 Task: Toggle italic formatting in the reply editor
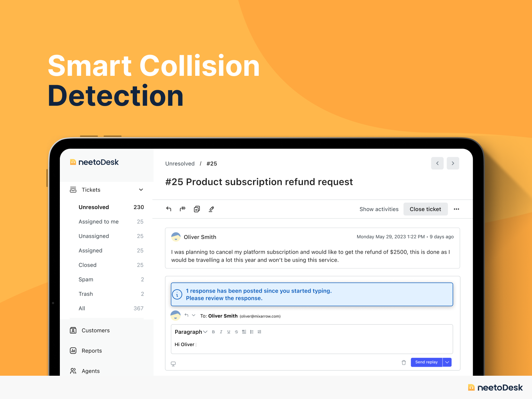[x=221, y=332]
